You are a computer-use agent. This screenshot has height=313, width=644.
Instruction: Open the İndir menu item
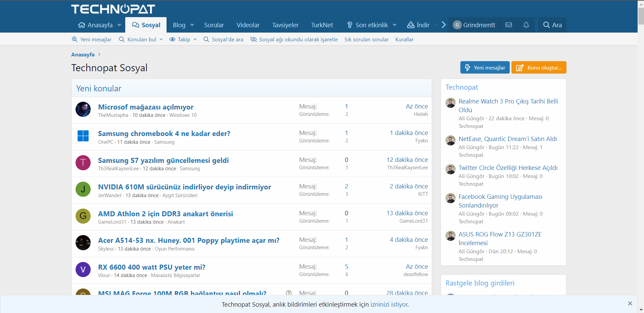(418, 25)
